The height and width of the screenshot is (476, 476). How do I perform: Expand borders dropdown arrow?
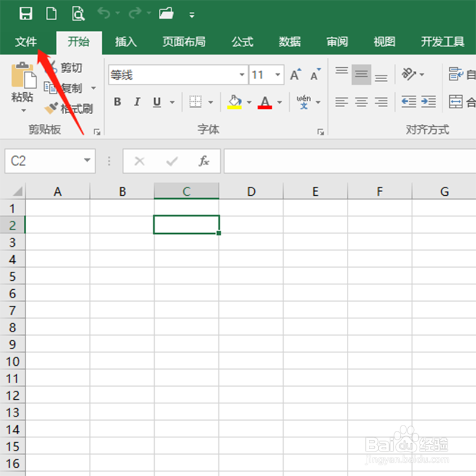pyautogui.click(x=211, y=102)
